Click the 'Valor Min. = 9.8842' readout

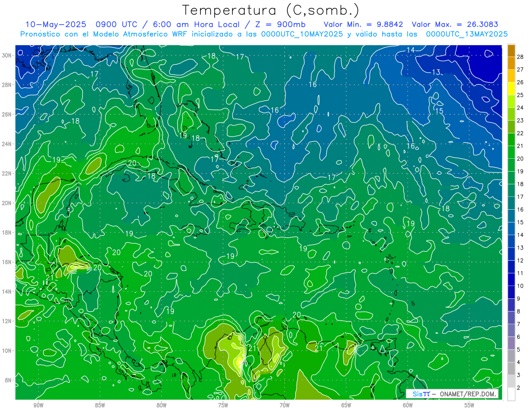coord(364,25)
